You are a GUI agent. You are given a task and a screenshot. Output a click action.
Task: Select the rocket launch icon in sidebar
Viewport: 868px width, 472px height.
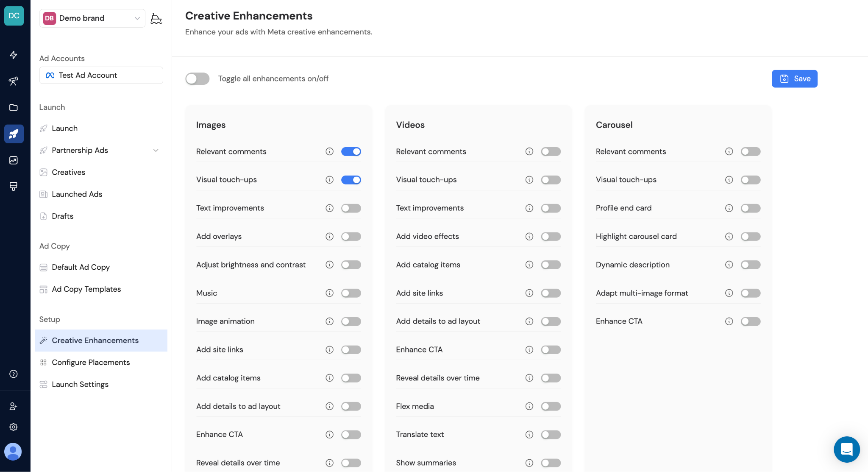(14, 134)
